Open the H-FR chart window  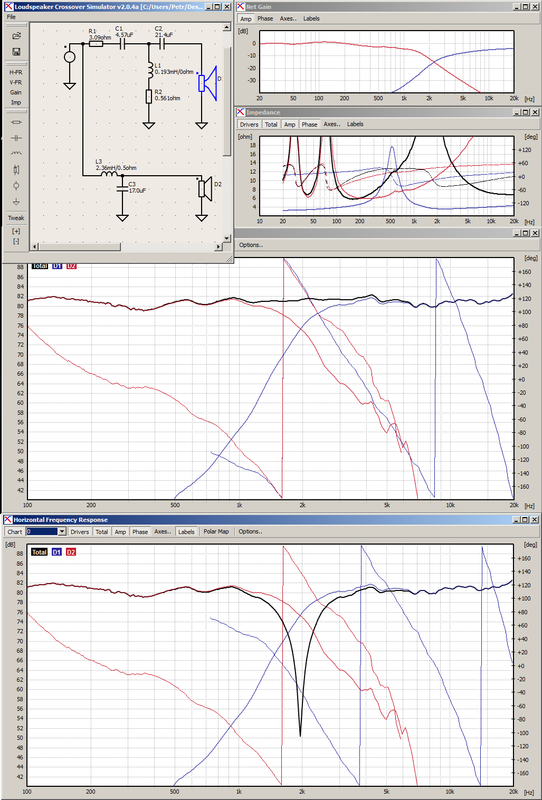16,72
